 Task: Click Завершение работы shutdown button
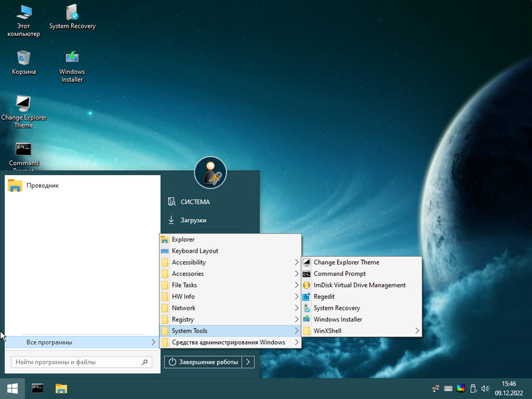tap(203, 362)
